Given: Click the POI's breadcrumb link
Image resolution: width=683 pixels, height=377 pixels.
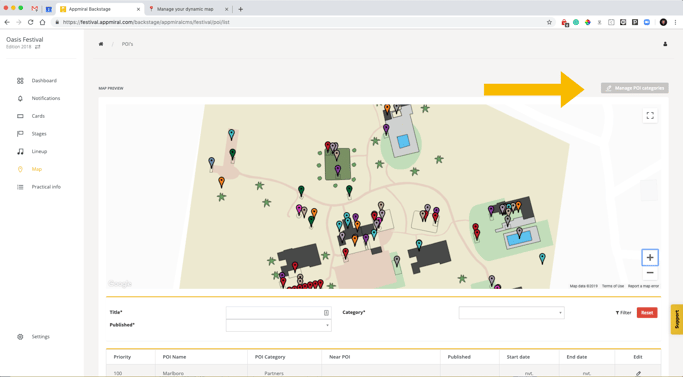Looking at the screenshot, I should pos(128,44).
